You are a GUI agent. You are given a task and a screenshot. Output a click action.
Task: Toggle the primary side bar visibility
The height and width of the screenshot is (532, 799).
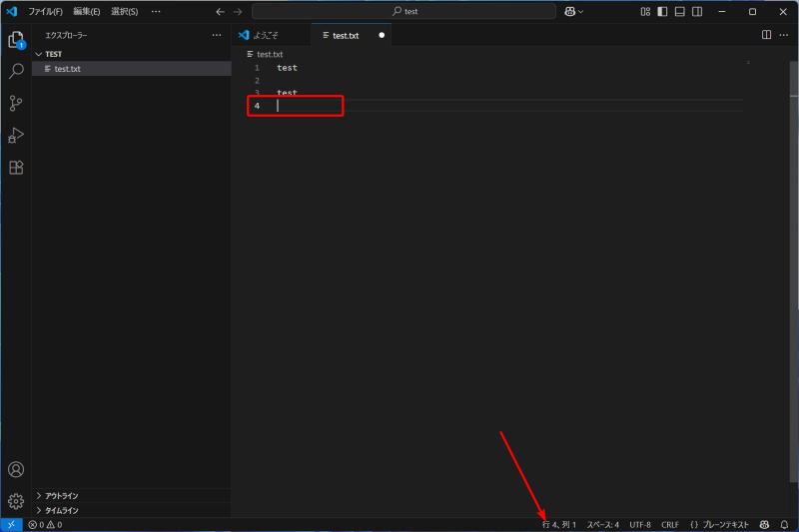point(662,11)
